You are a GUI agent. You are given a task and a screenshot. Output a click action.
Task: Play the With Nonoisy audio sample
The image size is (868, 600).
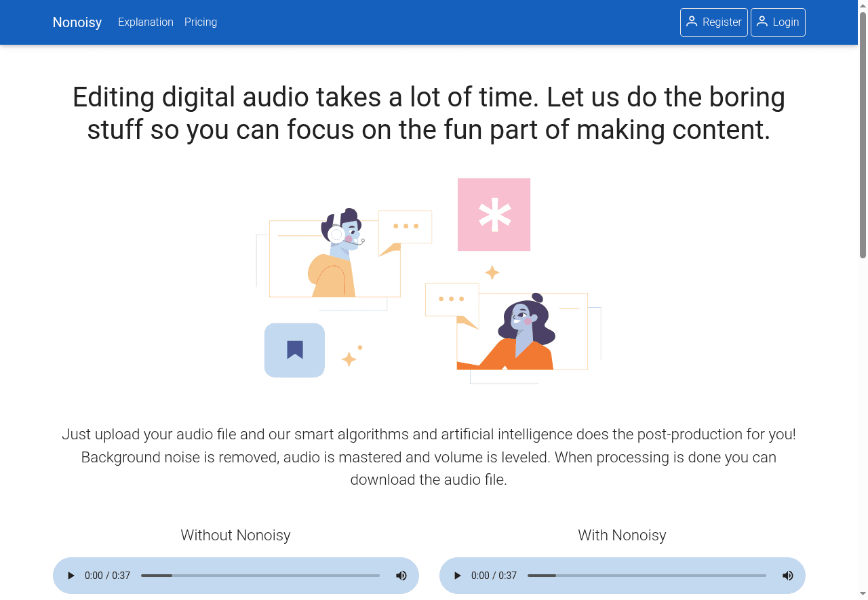[458, 576]
